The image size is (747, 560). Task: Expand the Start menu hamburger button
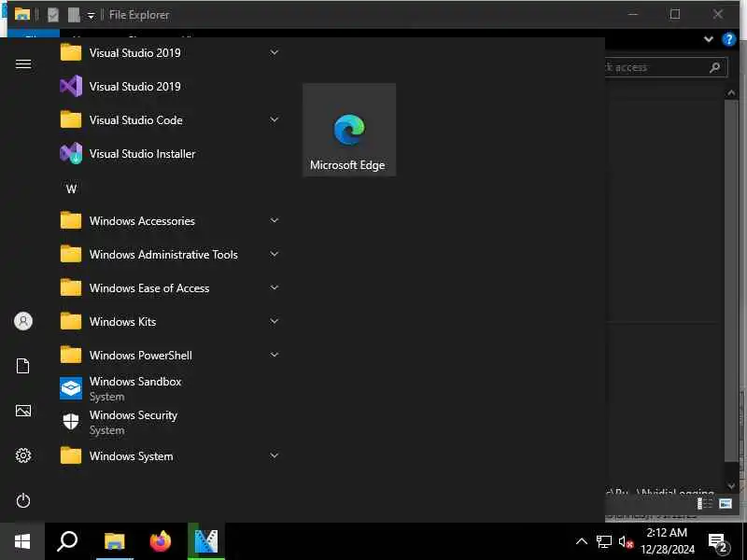pyautogui.click(x=22, y=63)
